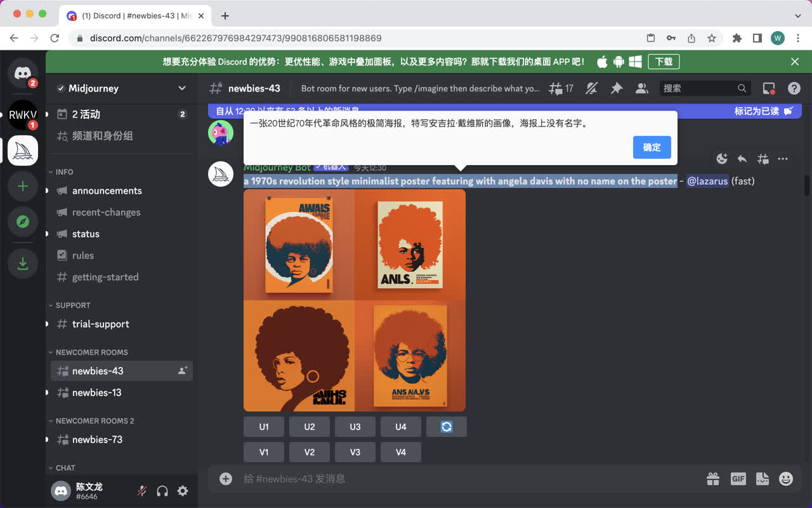Click the U1 upscale button
Viewport: 812px width, 508px height.
264,427
